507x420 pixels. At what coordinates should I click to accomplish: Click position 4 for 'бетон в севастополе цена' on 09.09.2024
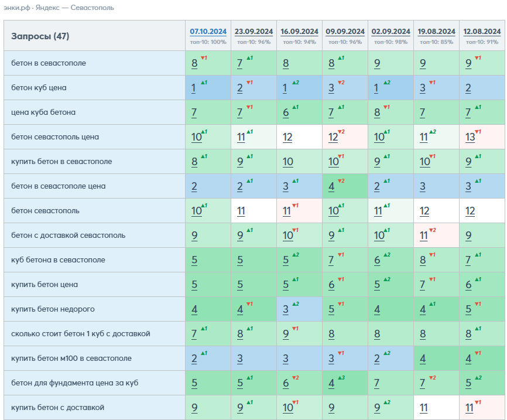(331, 186)
